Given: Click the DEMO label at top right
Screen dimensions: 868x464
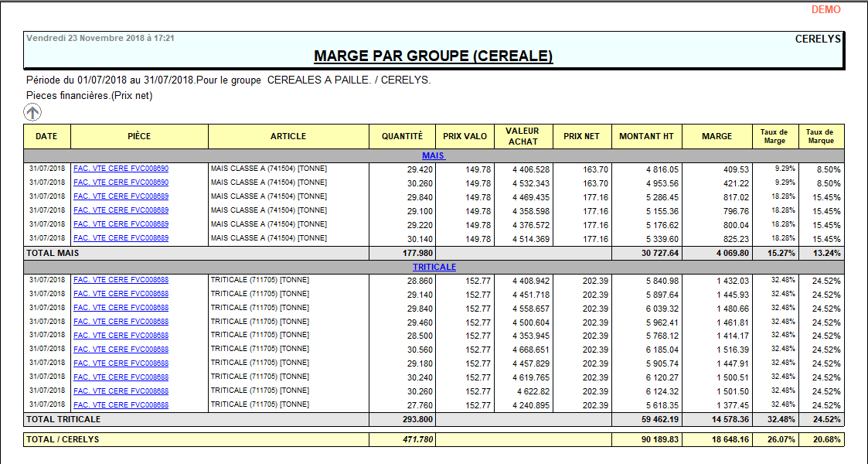Looking at the screenshot, I should click(x=826, y=9).
